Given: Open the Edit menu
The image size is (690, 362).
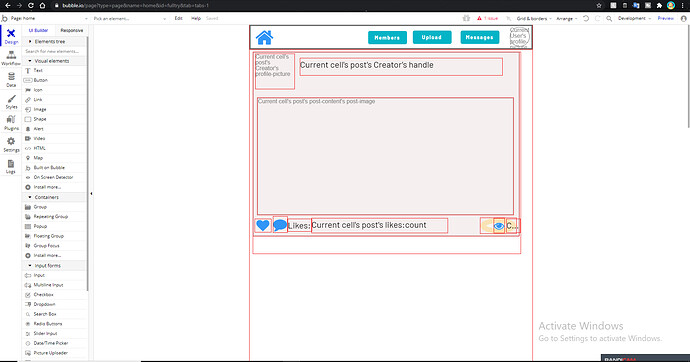Looking at the screenshot, I should (x=178, y=18).
